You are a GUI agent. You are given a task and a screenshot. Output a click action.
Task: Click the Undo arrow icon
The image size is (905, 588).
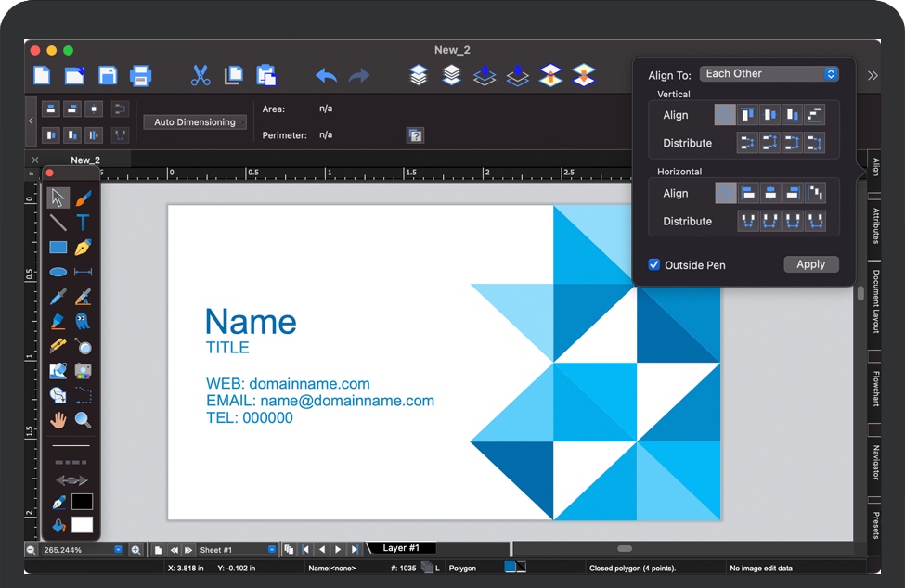[326, 76]
